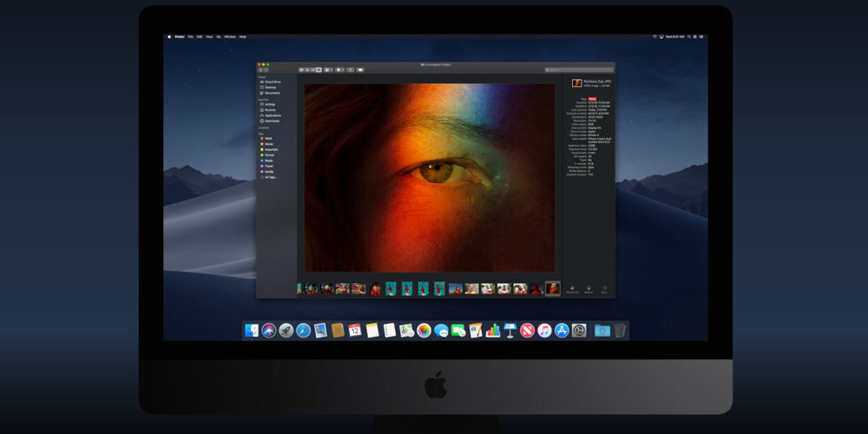
Task: Open the Finder menu in menu bar
Action: (x=180, y=36)
